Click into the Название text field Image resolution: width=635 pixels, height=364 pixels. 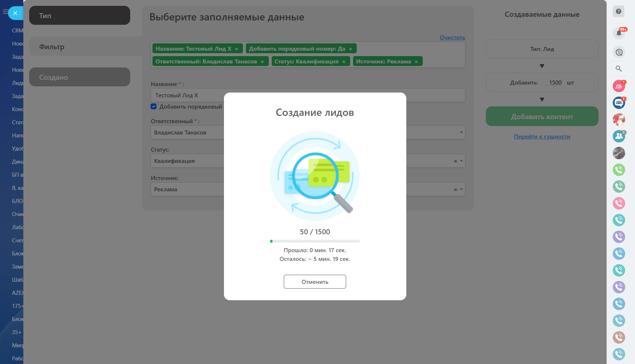point(308,95)
